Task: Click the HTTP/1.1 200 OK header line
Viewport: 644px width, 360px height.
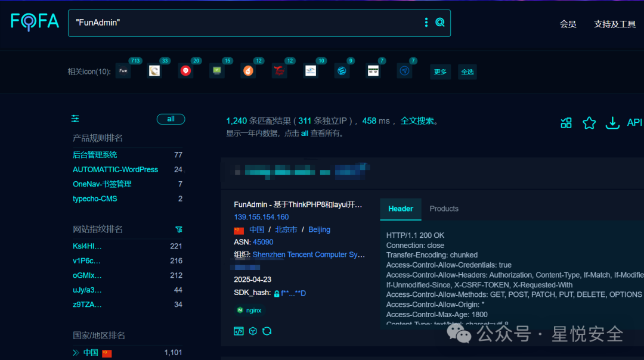Action: coord(415,235)
